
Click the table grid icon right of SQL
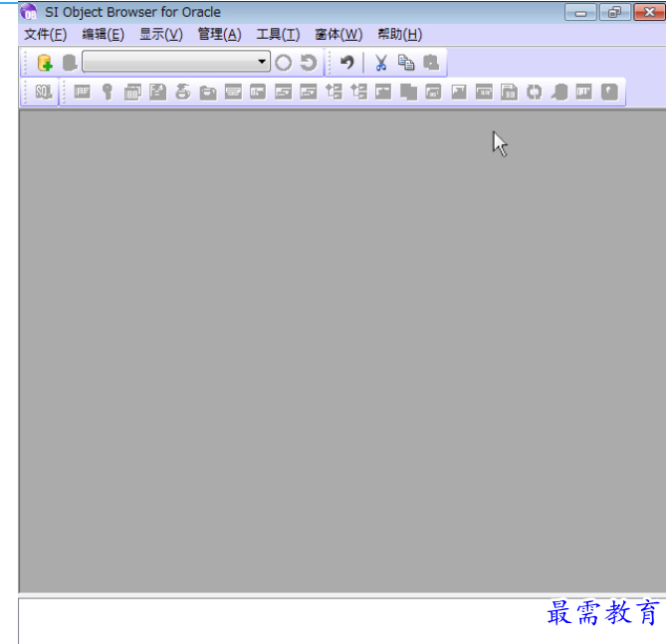pyautogui.click(x=83, y=92)
